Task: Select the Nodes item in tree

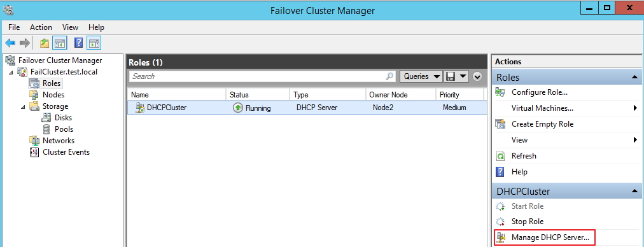Action: 53,95
